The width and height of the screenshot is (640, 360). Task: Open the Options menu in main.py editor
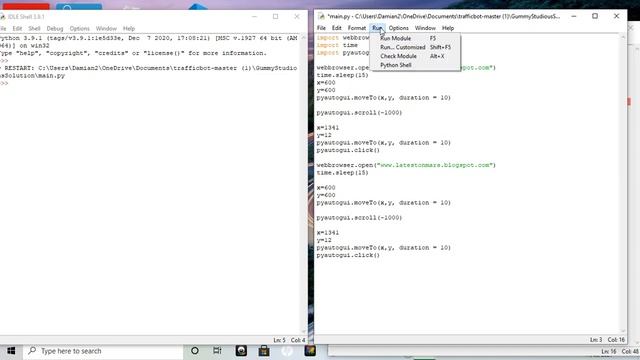pos(398,28)
